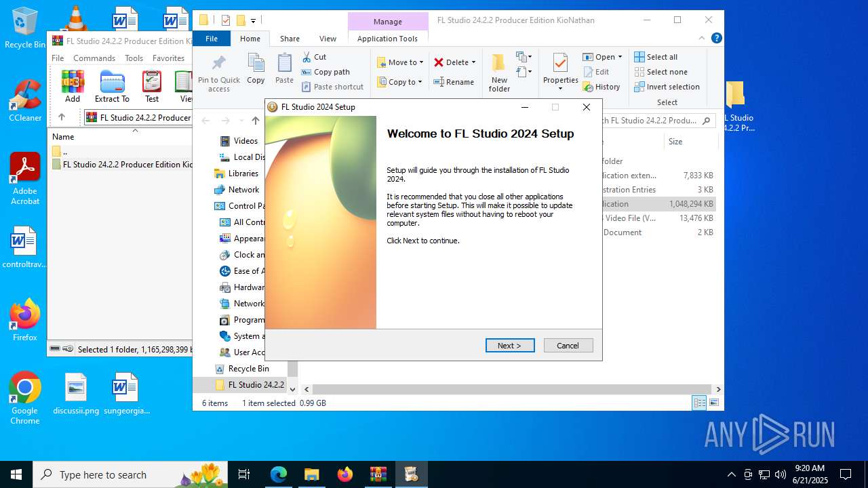
Task: Click the Paste icon in ribbon
Action: 284,68
